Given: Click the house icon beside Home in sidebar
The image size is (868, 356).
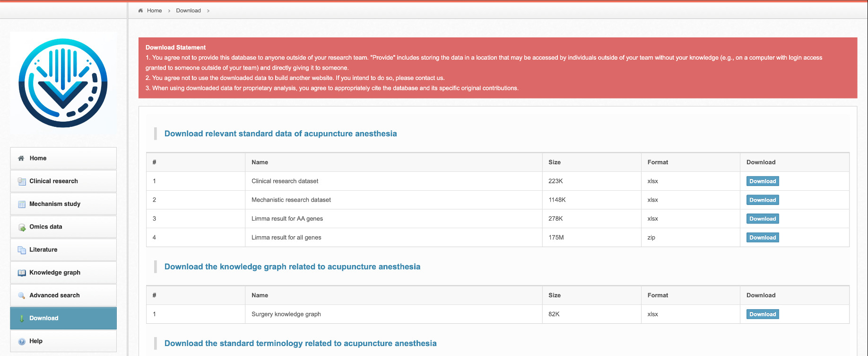Looking at the screenshot, I should click(x=21, y=159).
